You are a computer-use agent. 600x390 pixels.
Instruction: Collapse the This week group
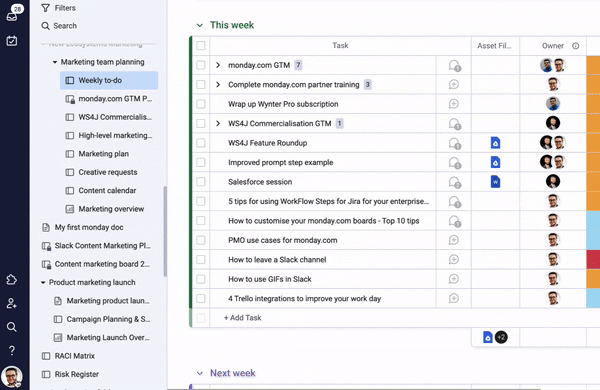click(x=200, y=25)
